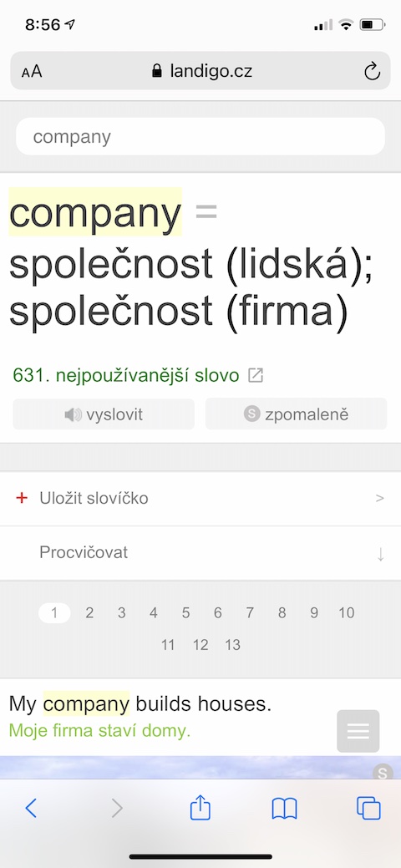Tap the highlighted company in example sentence

pyautogui.click(x=86, y=704)
